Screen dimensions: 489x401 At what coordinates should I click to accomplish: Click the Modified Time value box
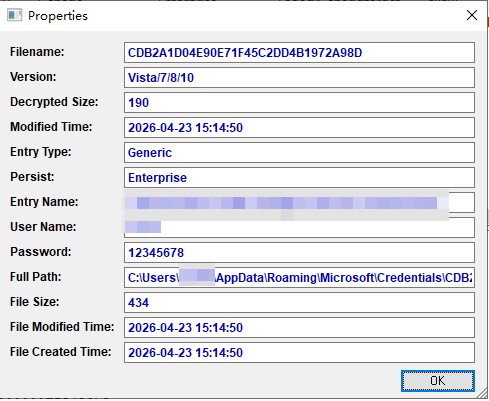pos(299,127)
